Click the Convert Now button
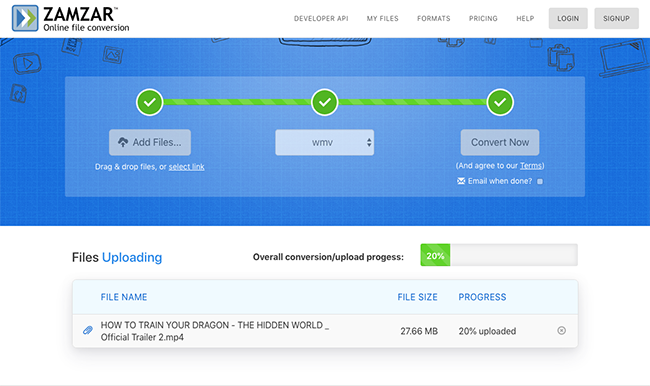Image resolution: width=650 pixels, height=386 pixels. pyautogui.click(x=500, y=142)
